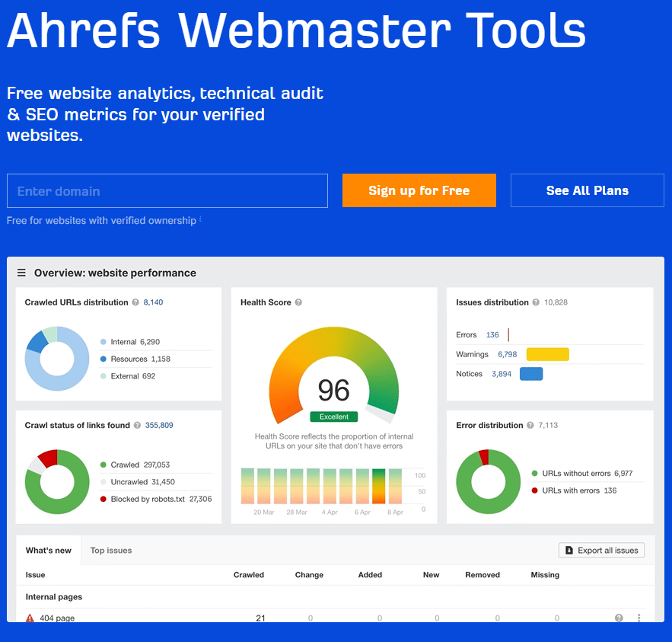The height and width of the screenshot is (642, 672).
Task: Click the Issues distribution total 10,828
Action: tap(556, 302)
